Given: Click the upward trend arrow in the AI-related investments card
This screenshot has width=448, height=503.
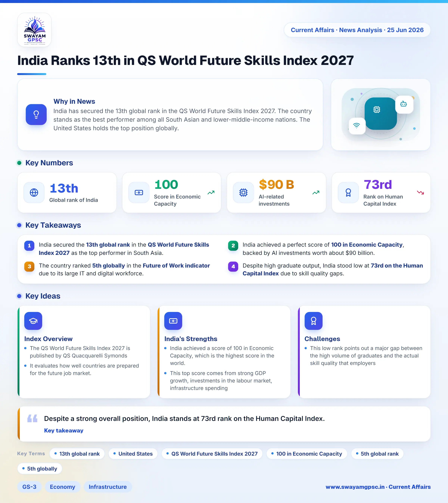Looking at the screenshot, I should pos(316,192).
